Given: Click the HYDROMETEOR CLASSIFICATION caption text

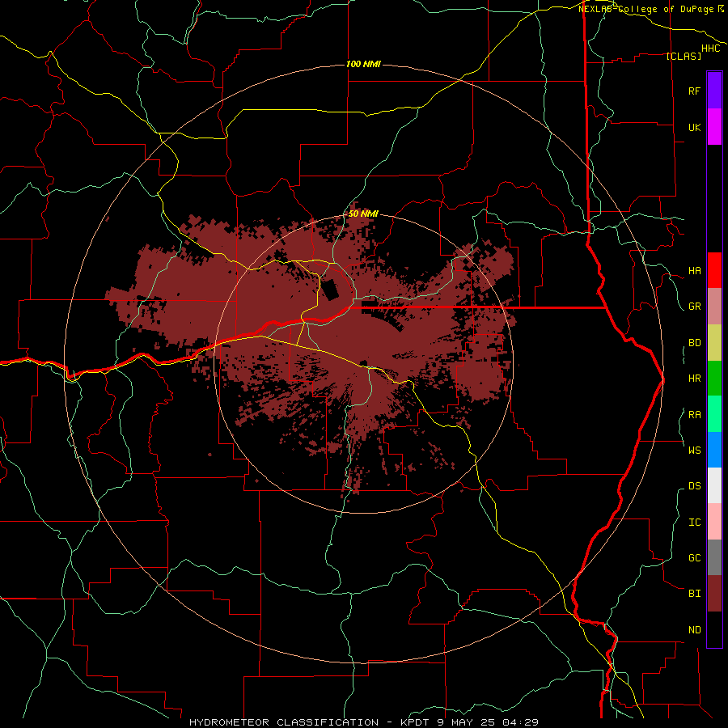Looking at the screenshot, I should tap(284, 722).
